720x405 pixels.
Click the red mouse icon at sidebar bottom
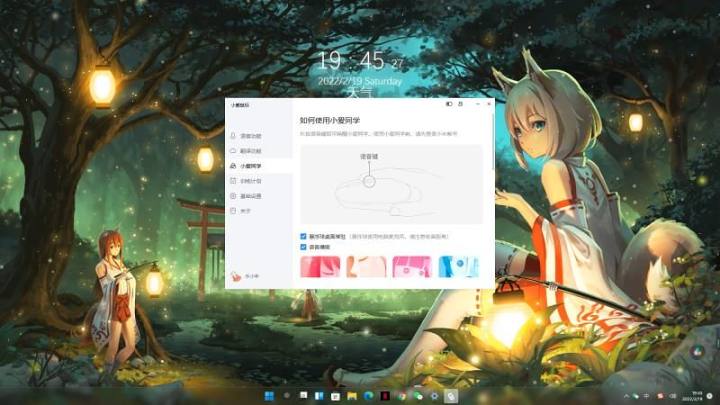click(236, 276)
